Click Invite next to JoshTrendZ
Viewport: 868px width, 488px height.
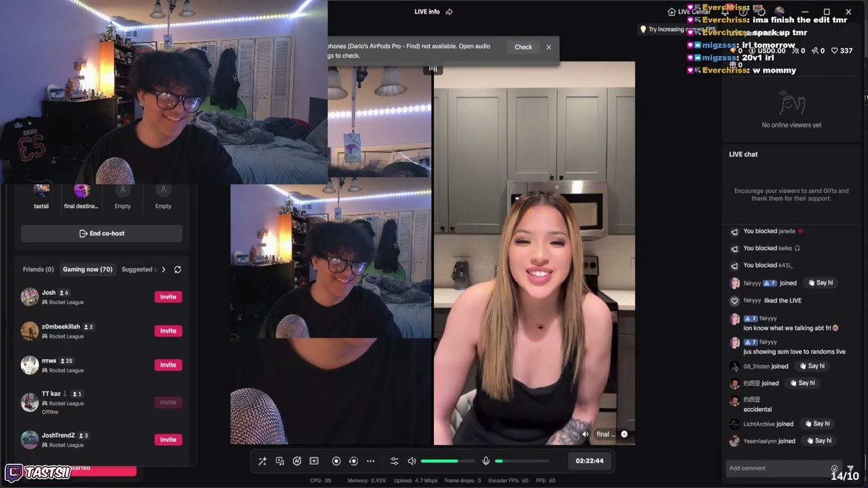[x=168, y=439]
